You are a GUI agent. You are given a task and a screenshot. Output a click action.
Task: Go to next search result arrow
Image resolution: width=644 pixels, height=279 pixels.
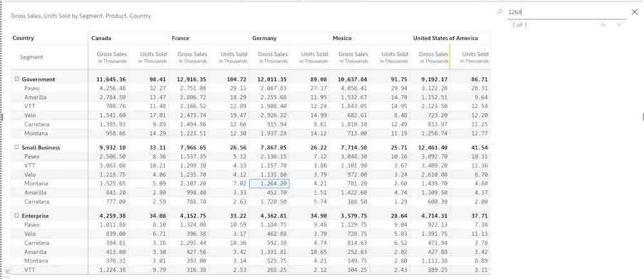click(620, 25)
